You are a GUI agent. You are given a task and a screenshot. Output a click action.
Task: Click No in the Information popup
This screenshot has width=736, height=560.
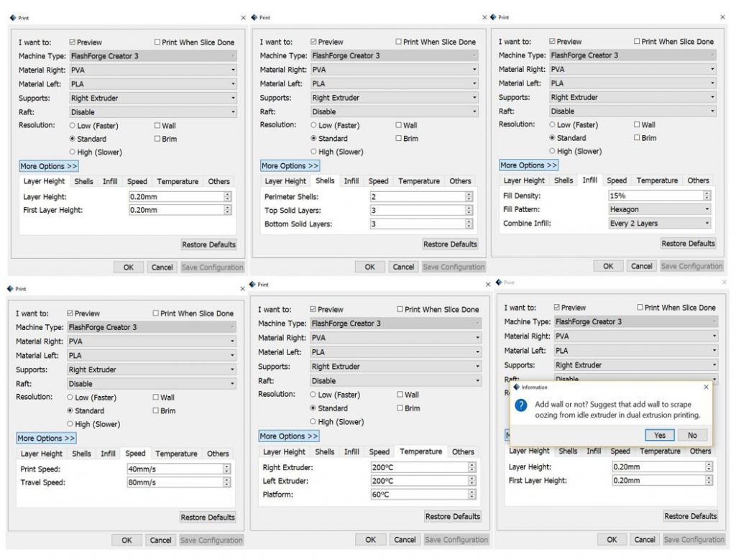point(692,435)
